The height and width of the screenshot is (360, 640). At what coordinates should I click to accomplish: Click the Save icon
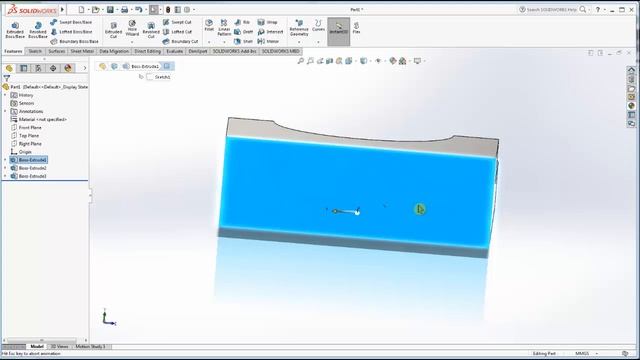110,9
